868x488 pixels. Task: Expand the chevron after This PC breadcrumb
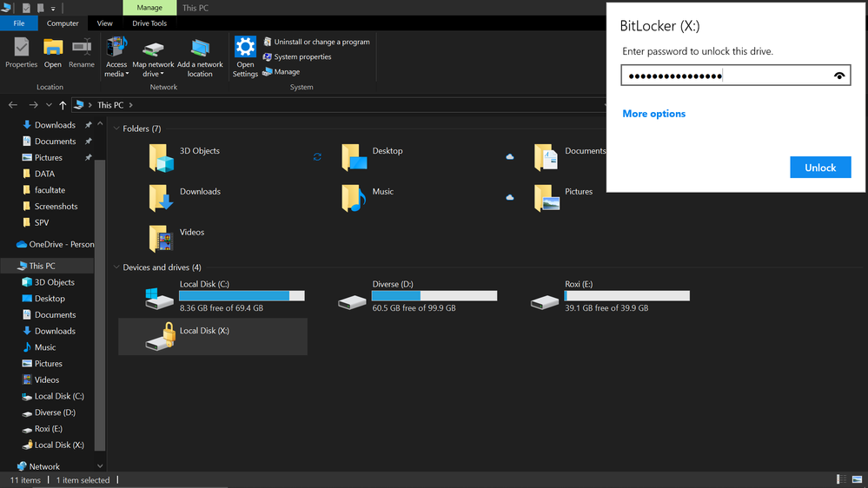(x=130, y=104)
